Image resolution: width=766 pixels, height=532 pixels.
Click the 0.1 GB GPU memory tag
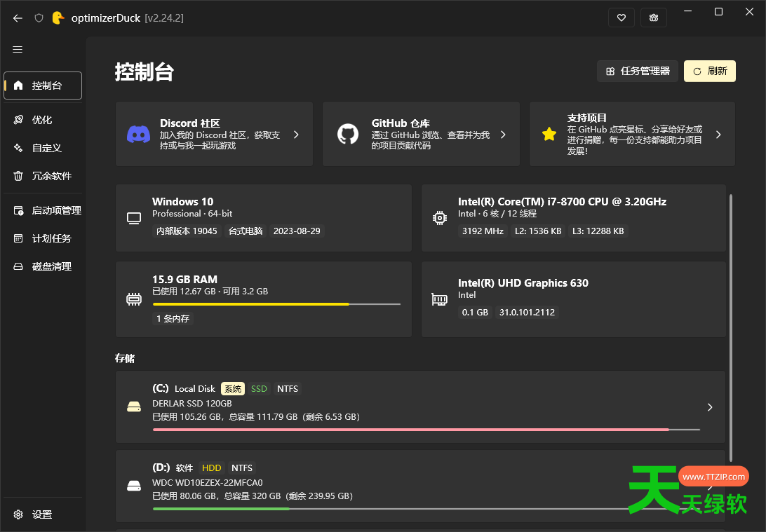[x=475, y=313]
